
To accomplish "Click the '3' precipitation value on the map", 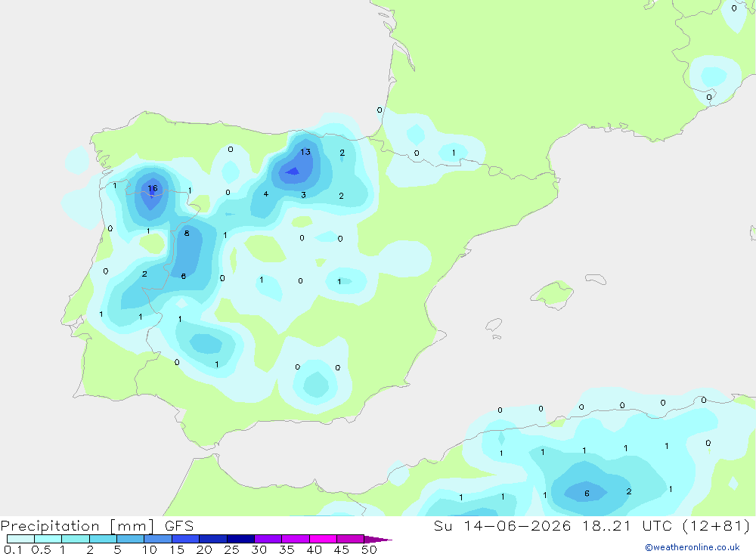I will tap(303, 195).
